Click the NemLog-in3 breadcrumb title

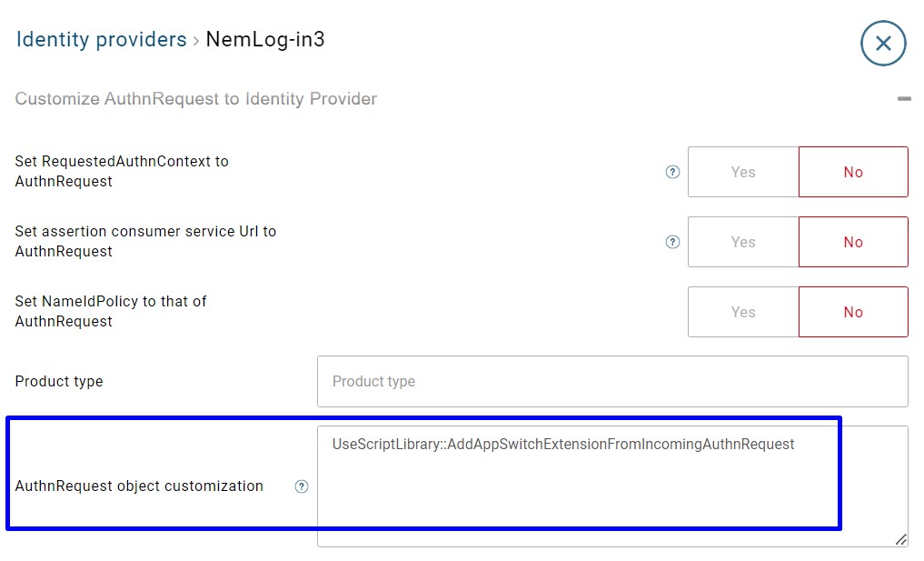click(x=266, y=39)
